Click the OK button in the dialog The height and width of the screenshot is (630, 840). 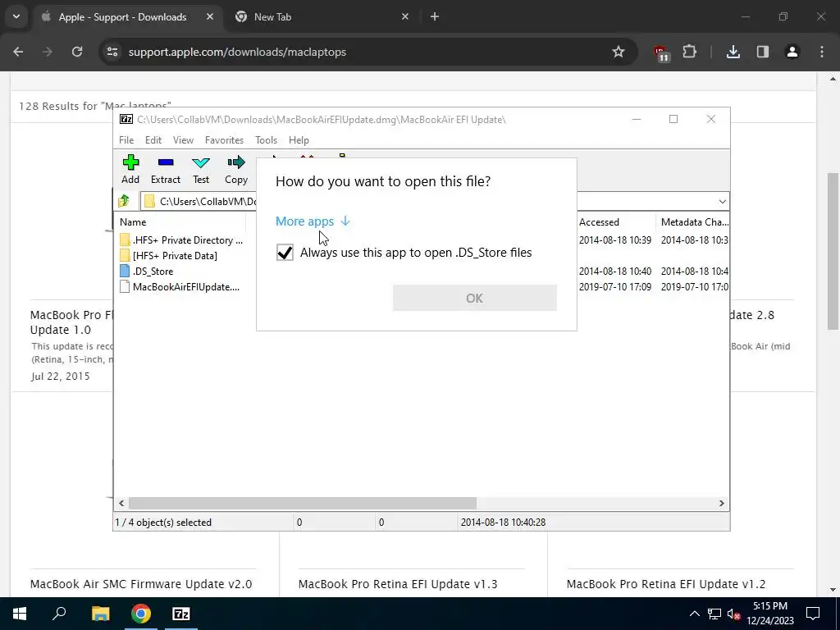[x=475, y=298]
